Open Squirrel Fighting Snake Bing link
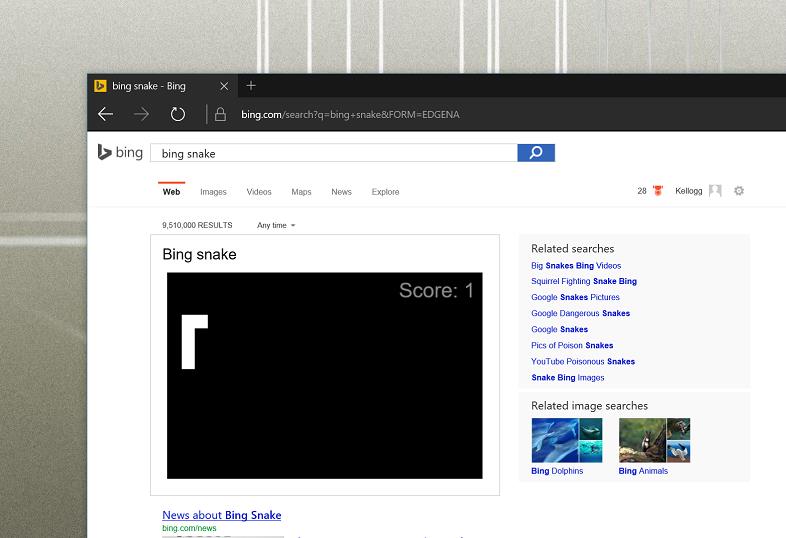This screenshot has height=538, width=786. click(x=584, y=281)
